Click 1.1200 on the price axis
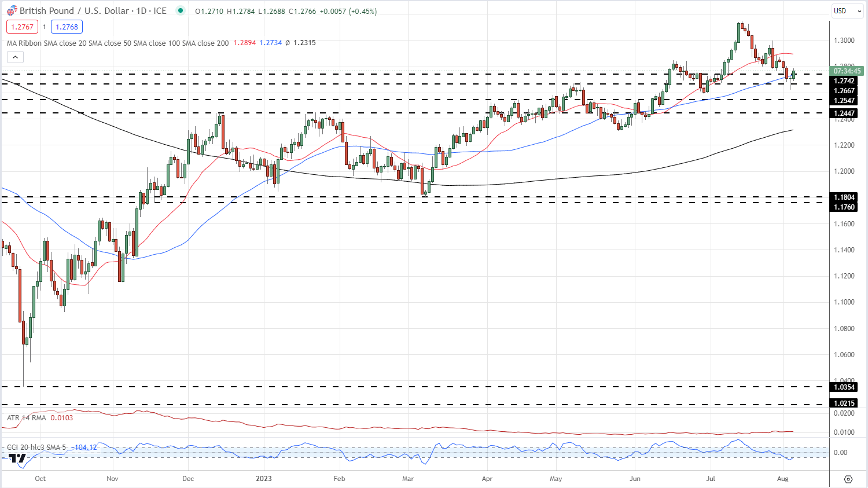The width and height of the screenshot is (868, 488). [844, 276]
